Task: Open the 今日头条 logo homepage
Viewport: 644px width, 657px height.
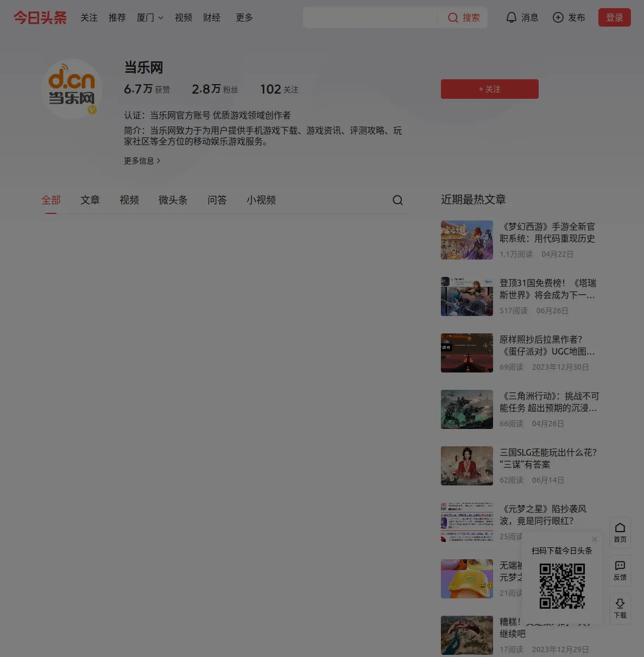Action: pyautogui.click(x=40, y=18)
